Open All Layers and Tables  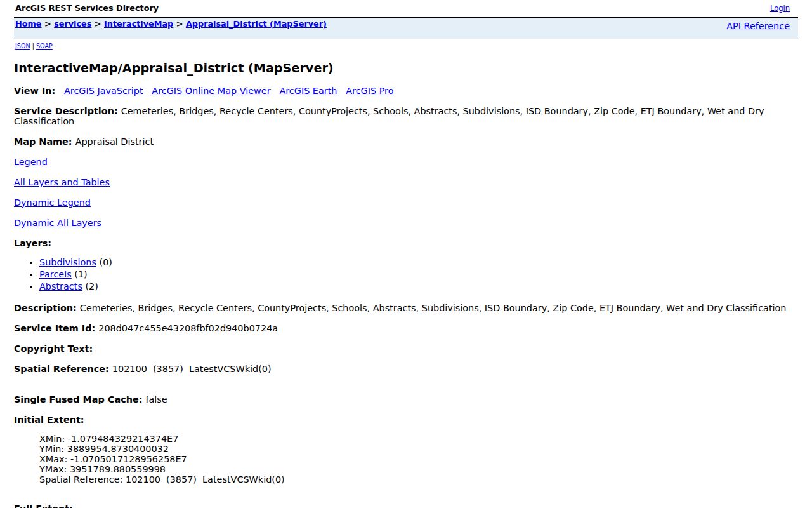(x=62, y=182)
